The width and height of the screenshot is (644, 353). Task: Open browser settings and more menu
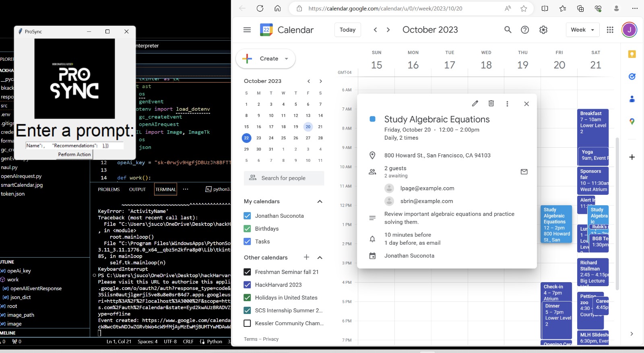[635, 8]
